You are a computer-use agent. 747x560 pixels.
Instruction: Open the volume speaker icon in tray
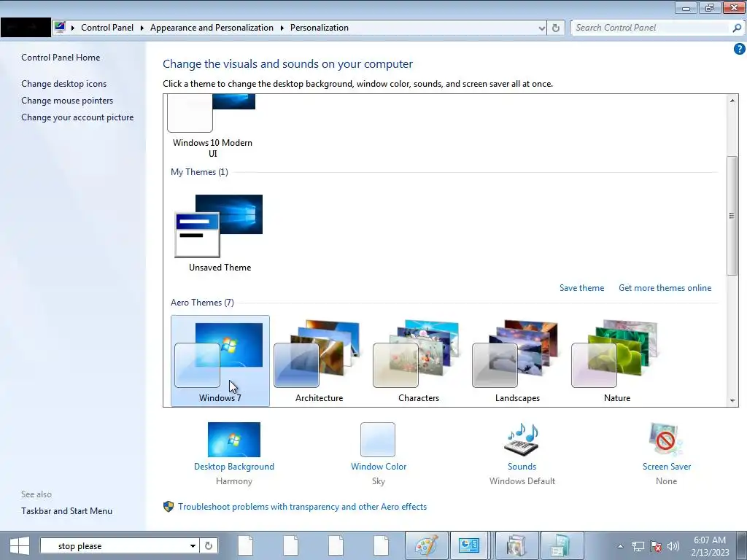pyautogui.click(x=673, y=547)
